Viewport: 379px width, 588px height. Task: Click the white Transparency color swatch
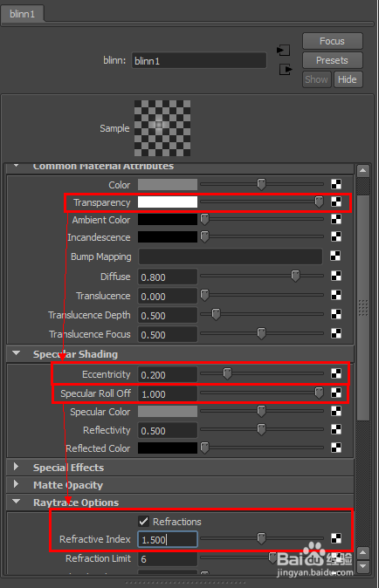[168, 202]
